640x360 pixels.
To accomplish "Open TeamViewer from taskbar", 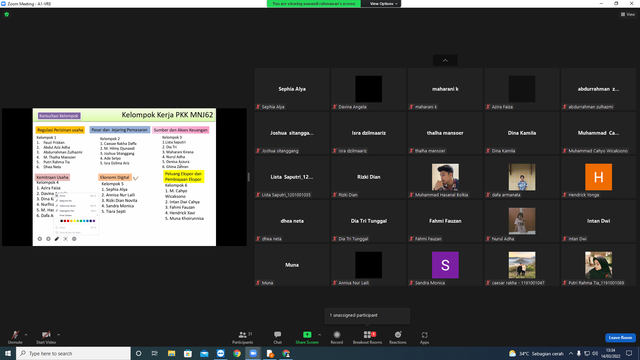I will (220, 353).
